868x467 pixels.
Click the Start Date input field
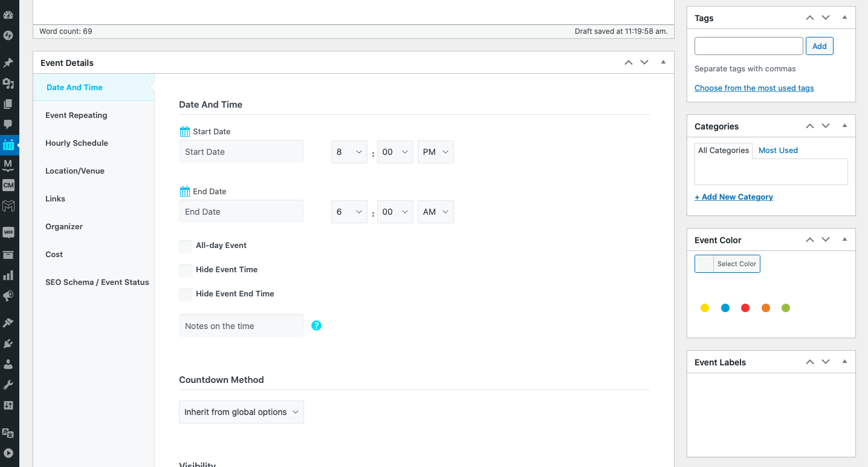(x=241, y=152)
